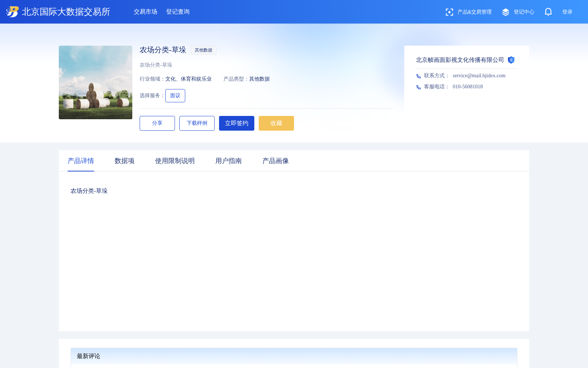This screenshot has width=588, height=368.
Task: Click the product title 农场分类-草垛
Action: [x=163, y=50]
